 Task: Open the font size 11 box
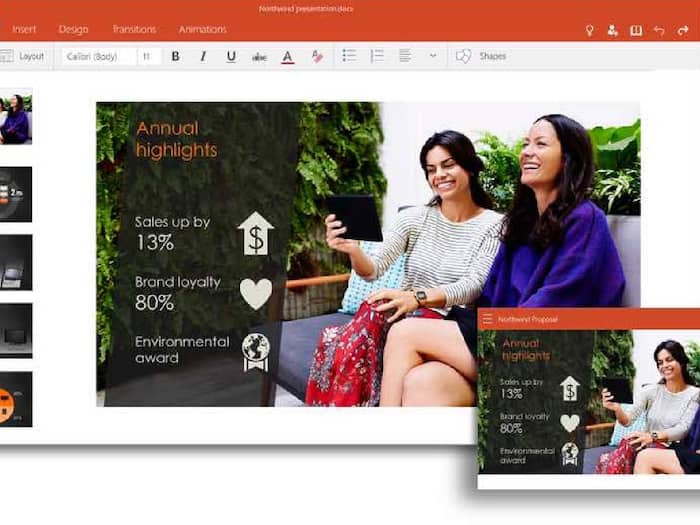pos(148,57)
